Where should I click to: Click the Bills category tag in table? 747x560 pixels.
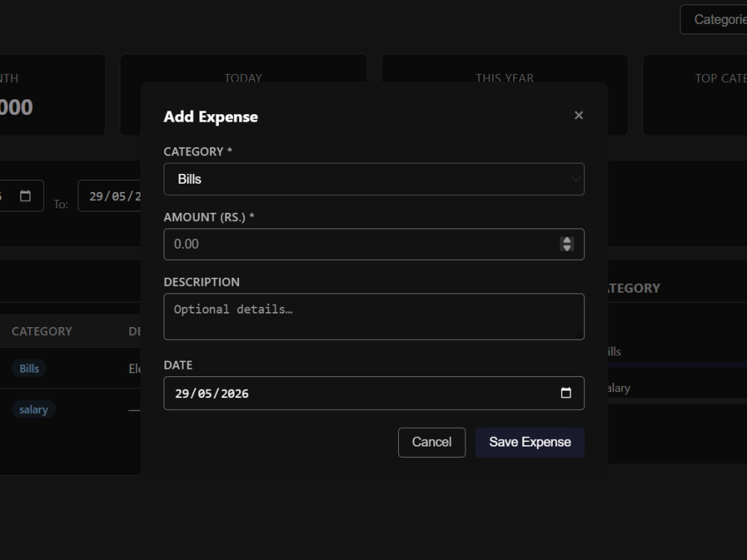pyautogui.click(x=29, y=369)
